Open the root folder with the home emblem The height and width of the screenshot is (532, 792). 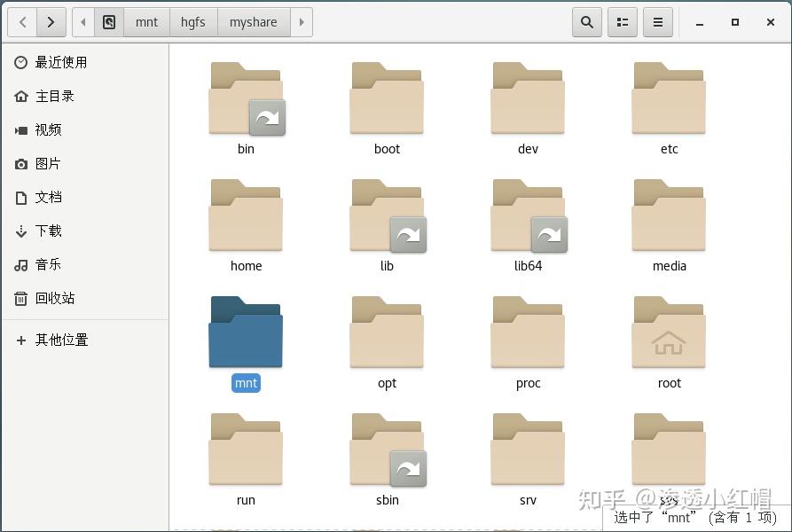[669, 332]
